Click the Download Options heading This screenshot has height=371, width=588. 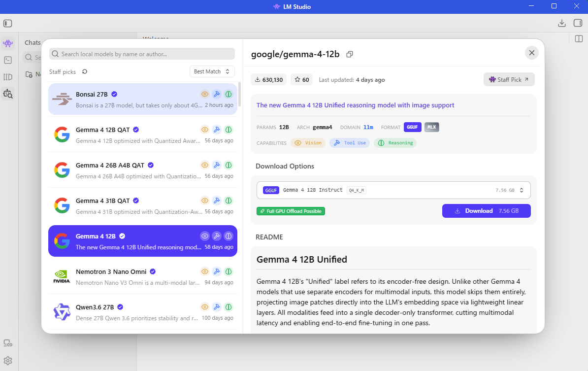[285, 166]
